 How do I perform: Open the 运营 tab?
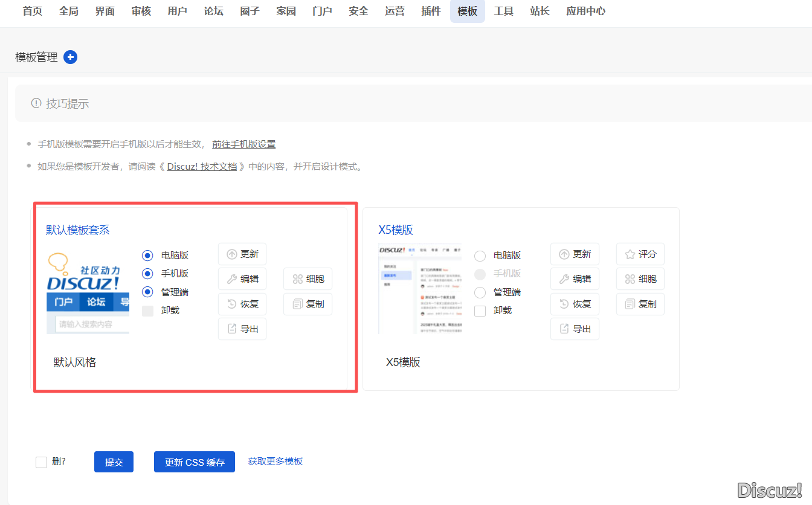coord(395,11)
